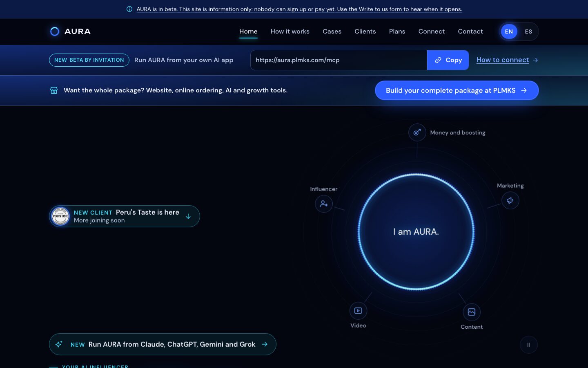
Task: Pause the orbit animation
Action: click(x=529, y=345)
